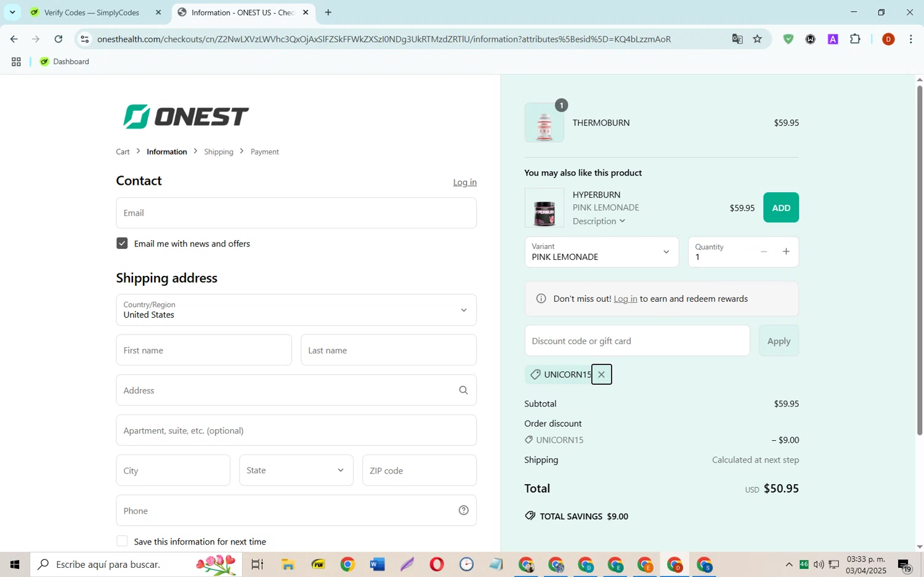
Task: Click Log in link beside Contact
Action: [x=465, y=182]
